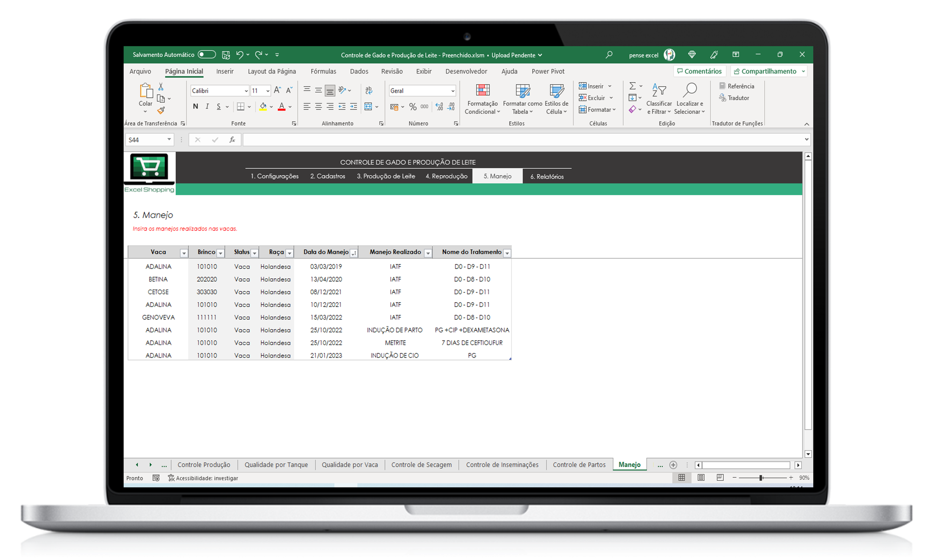
Task: Toggle Salvamento Automático switch
Action: 207,54
